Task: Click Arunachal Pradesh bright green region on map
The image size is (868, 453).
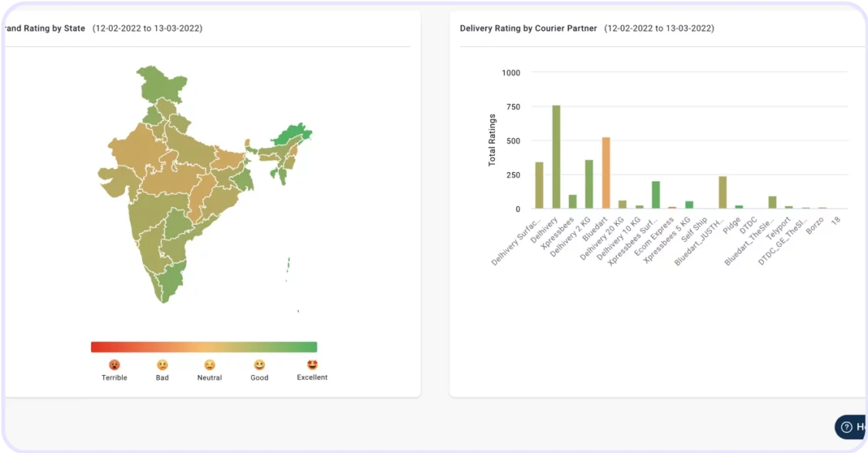Action: point(292,135)
